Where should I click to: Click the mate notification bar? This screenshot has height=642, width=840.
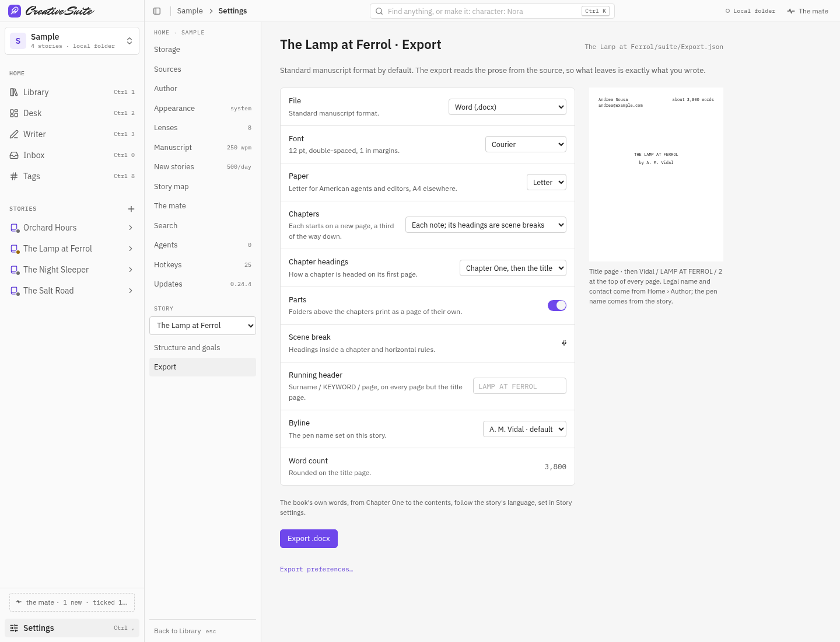tap(72, 602)
